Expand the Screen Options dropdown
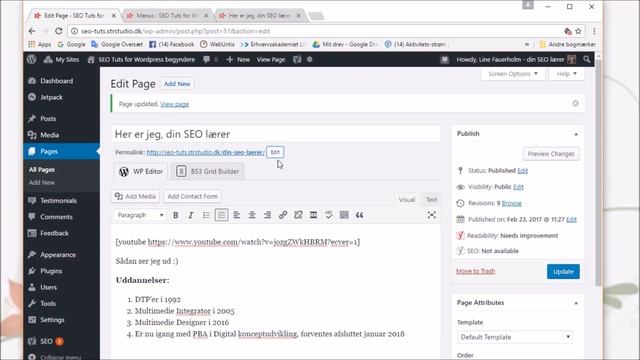This screenshot has width=640, height=360. point(513,74)
